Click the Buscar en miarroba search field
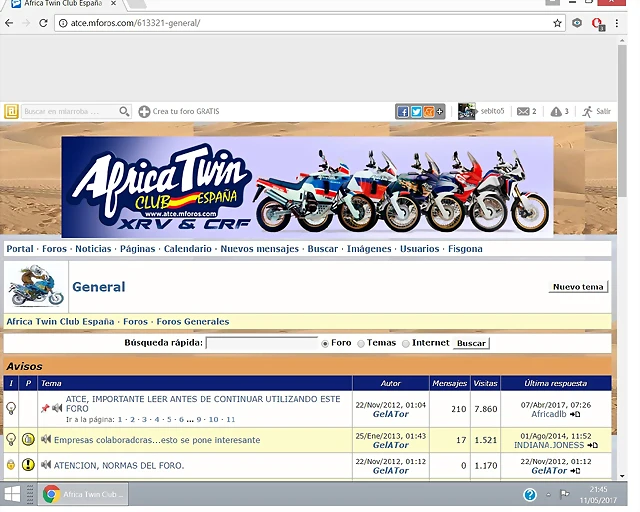The width and height of the screenshot is (640, 512). pos(69,111)
